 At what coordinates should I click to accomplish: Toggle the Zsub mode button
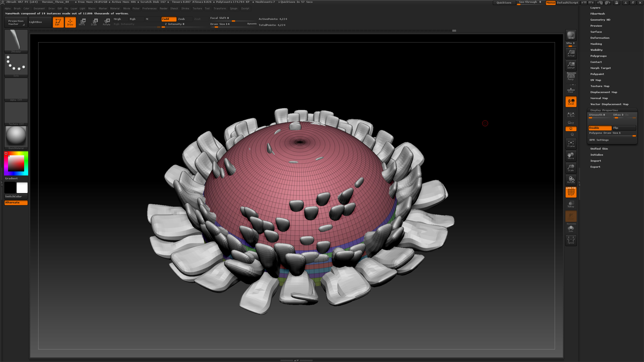[x=185, y=19]
